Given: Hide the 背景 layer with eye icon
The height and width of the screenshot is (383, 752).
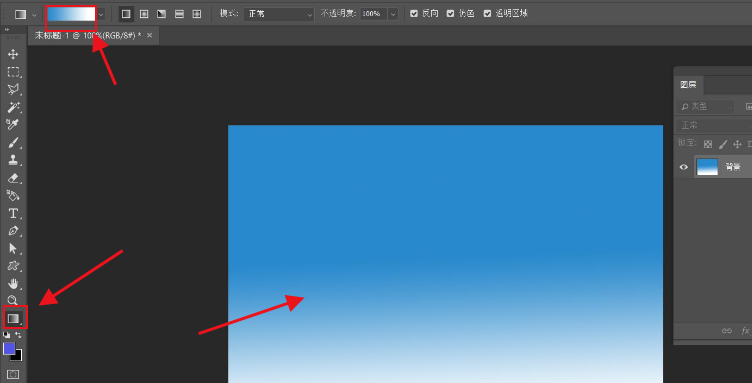Looking at the screenshot, I should (684, 167).
